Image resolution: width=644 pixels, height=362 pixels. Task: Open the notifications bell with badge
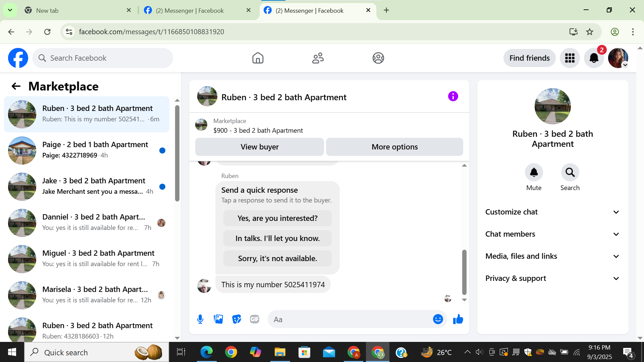click(594, 58)
